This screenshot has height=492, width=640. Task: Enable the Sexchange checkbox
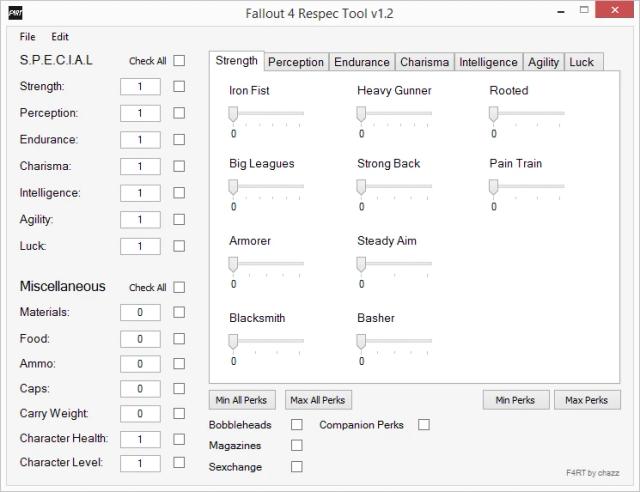click(x=297, y=466)
